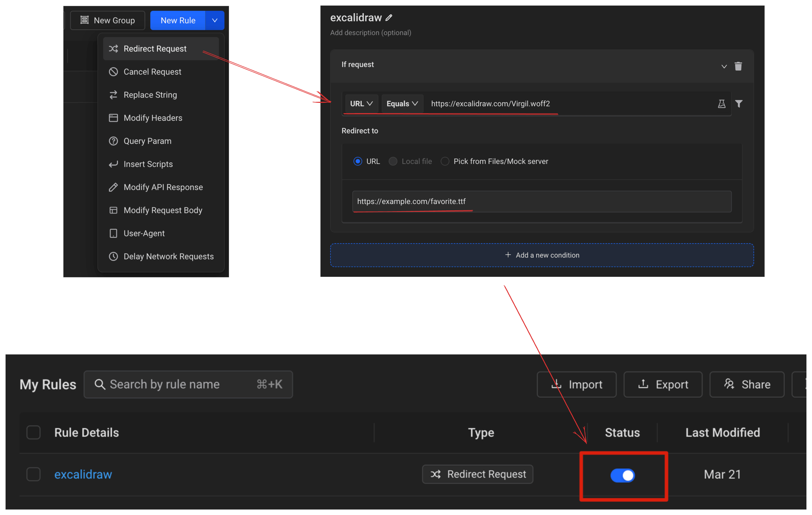Open the New Rule dropdown arrow
Screen dimensions: 812x515
(215, 20)
